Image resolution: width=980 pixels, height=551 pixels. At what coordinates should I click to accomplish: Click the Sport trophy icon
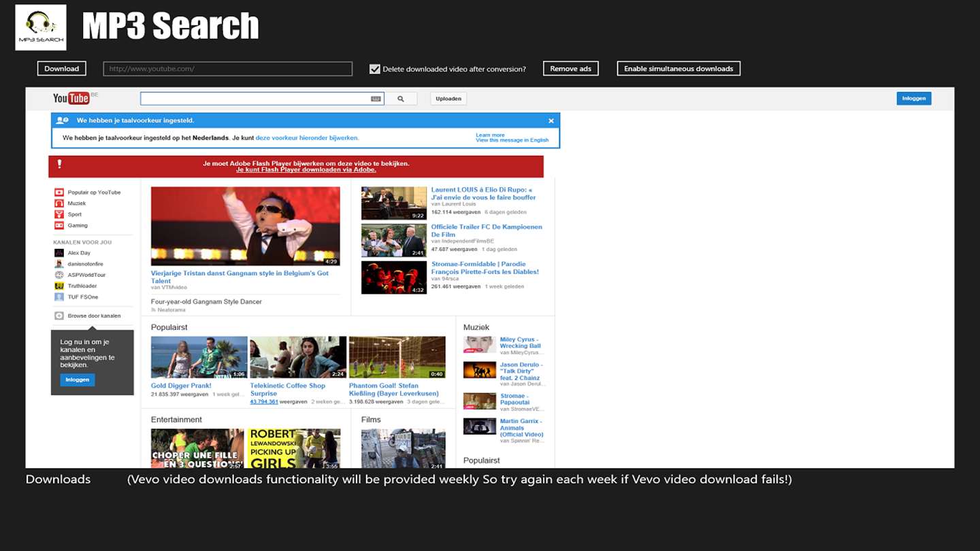click(x=59, y=214)
